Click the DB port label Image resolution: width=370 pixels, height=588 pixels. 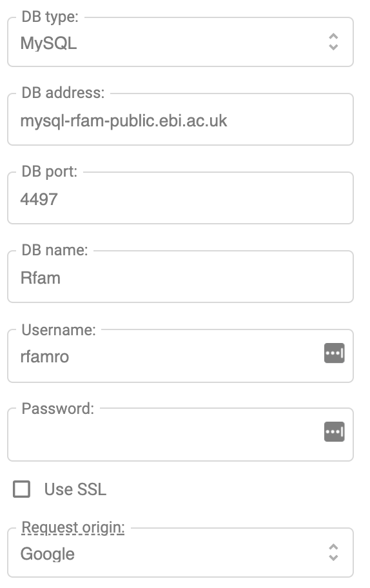pos(49,171)
